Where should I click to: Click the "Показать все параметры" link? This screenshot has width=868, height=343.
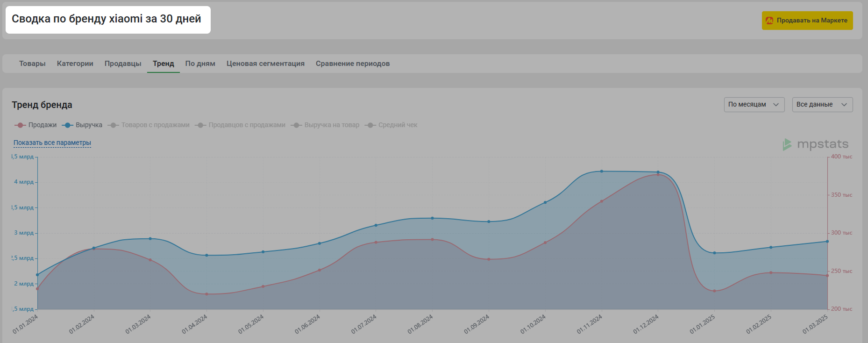52,143
